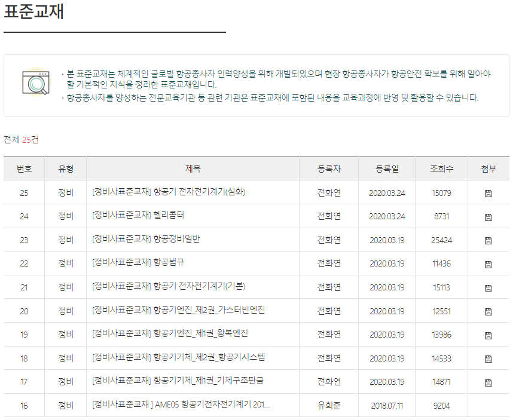Download attachment for 항공기 전자전기계기(심화) post
The width and height of the screenshot is (528, 420).
pos(489,192)
